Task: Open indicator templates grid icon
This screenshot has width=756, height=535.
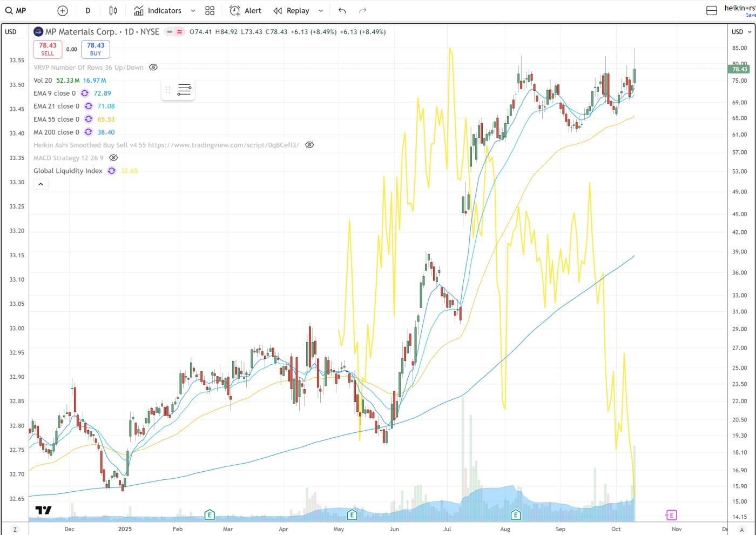Action: pos(210,11)
